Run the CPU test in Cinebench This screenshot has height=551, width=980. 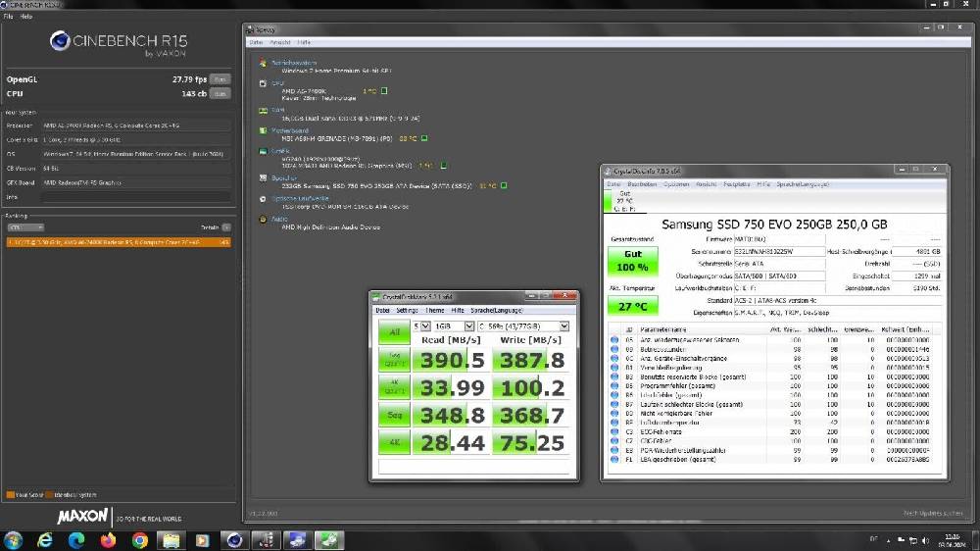pos(220,93)
